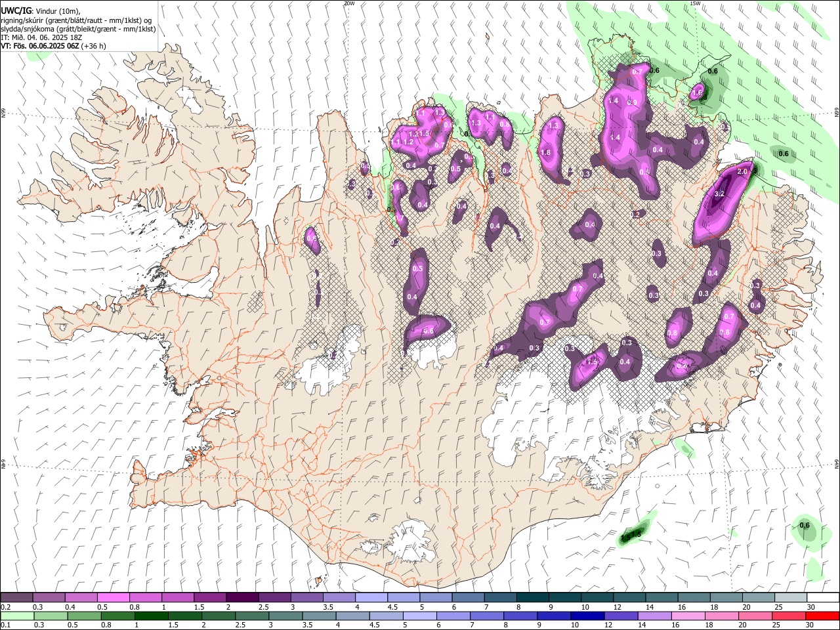840x630 pixels.
Task: Select the violet 12–14 swatch in the lower legend
Action: [x=620, y=616]
